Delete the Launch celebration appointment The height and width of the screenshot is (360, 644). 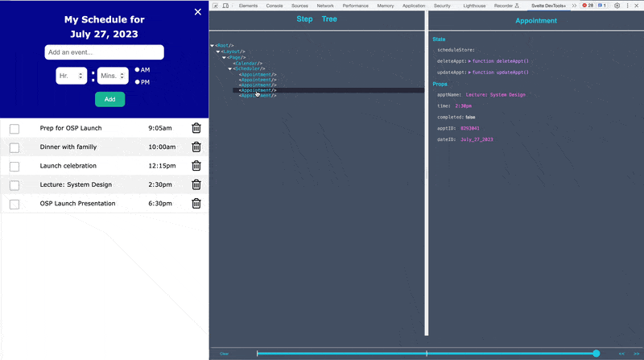coord(196,166)
